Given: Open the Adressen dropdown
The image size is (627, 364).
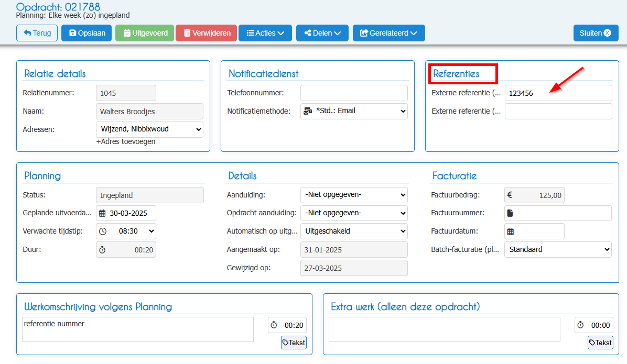Looking at the screenshot, I should click(149, 129).
